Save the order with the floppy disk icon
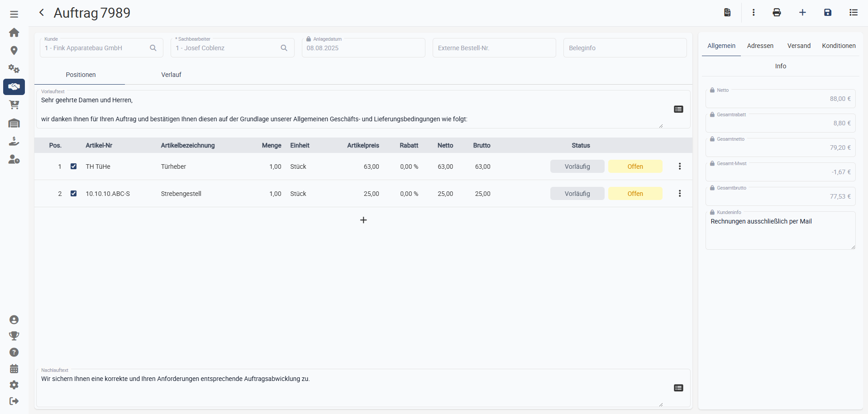Viewport: 868px width, 414px height. click(827, 13)
